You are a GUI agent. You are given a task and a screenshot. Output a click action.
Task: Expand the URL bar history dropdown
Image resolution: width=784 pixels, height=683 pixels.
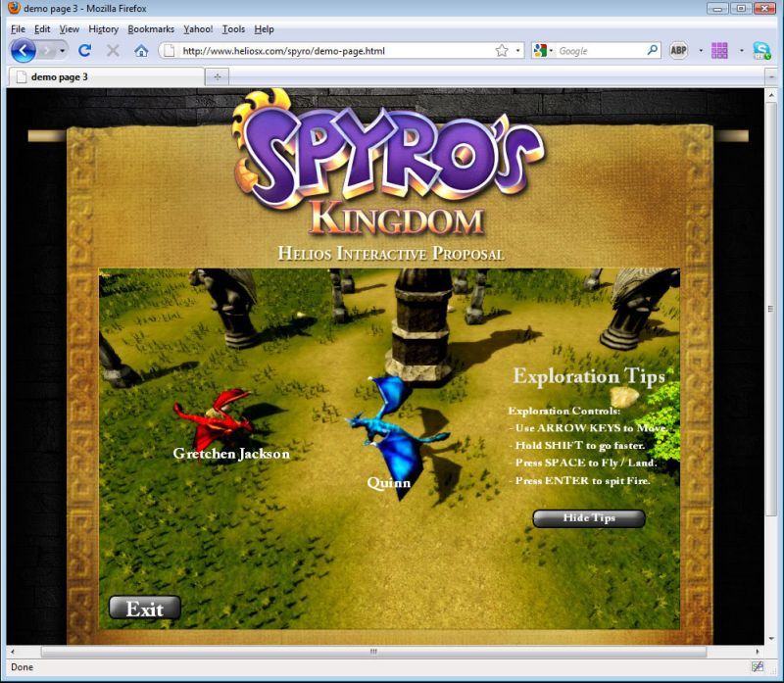[x=517, y=50]
